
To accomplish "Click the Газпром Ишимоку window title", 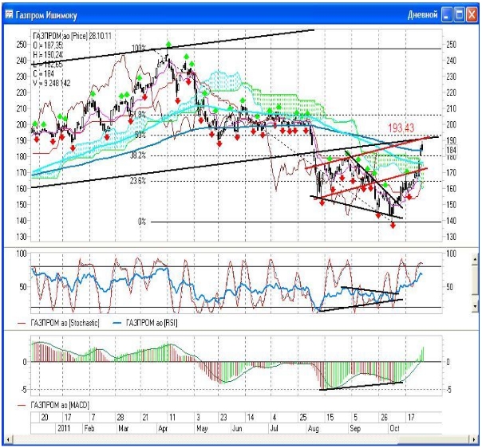I will pos(46,15).
